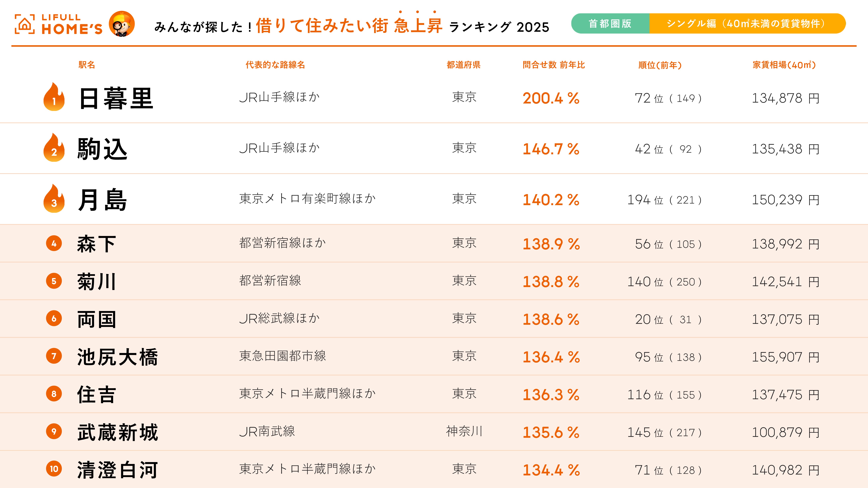Click the rank 4 circle badge

[54, 243]
